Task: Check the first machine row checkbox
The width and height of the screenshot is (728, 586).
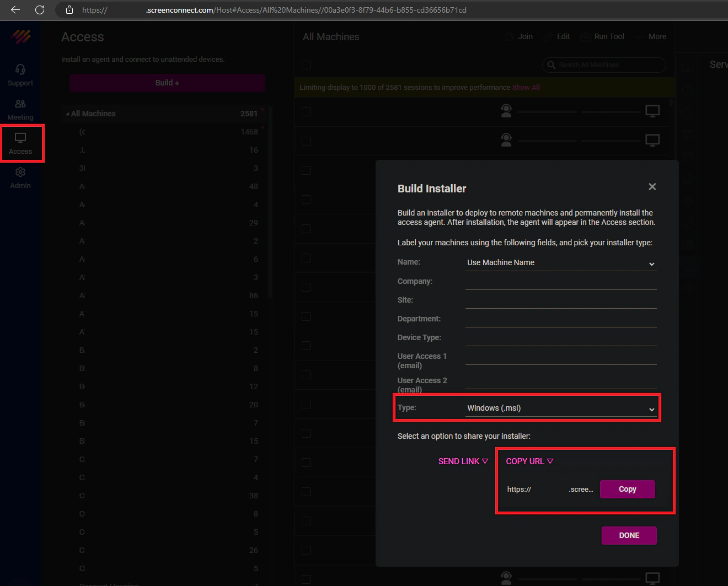Action: 306,112
